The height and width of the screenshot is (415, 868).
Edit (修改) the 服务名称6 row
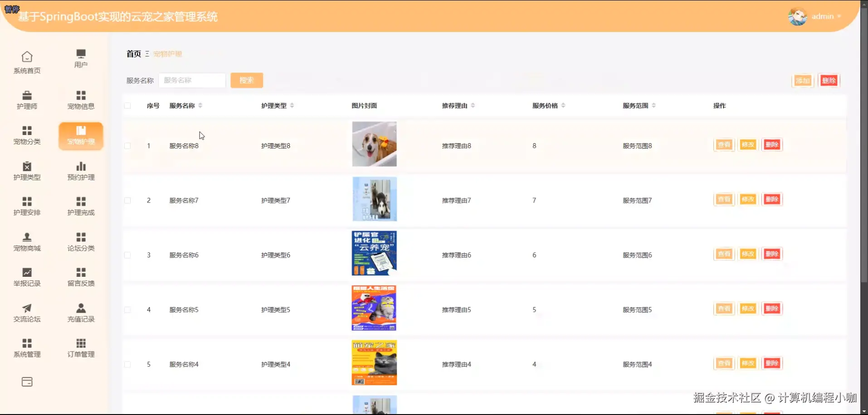(748, 254)
